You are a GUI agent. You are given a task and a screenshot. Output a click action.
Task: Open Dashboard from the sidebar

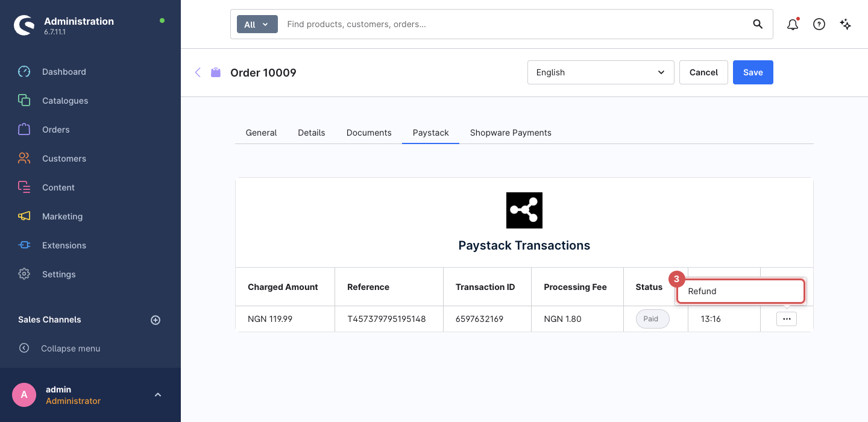click(64, 72)
